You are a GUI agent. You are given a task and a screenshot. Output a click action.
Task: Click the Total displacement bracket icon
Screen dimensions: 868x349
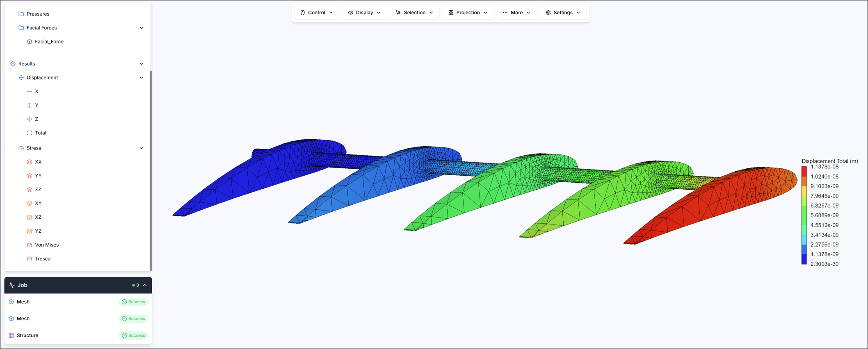click(x=30, y=133)
